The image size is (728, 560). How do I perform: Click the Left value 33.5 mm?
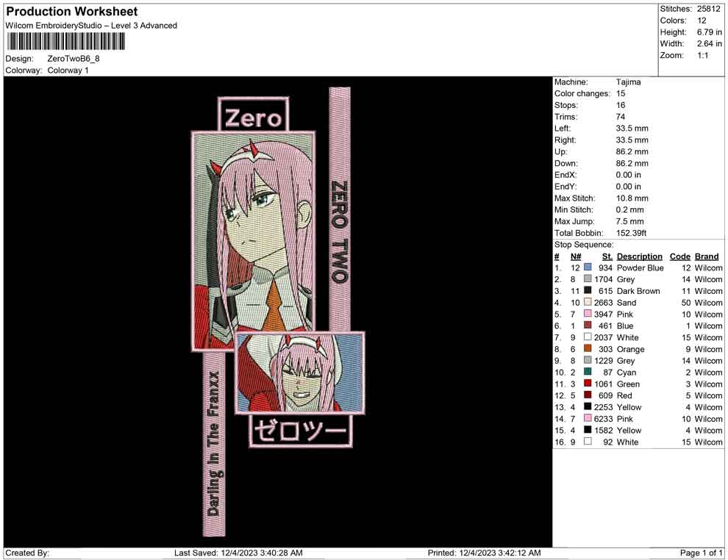(632, 128)
